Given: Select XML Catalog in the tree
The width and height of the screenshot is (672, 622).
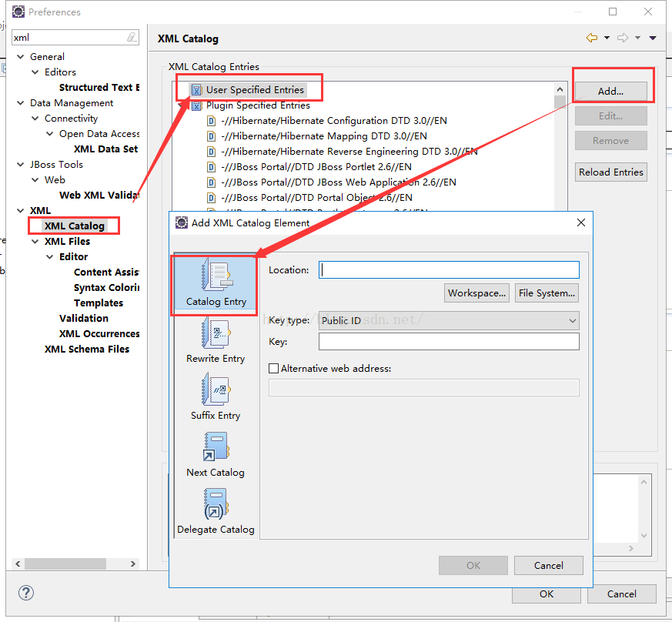Looking at the screenshot, I should (75, 226).
